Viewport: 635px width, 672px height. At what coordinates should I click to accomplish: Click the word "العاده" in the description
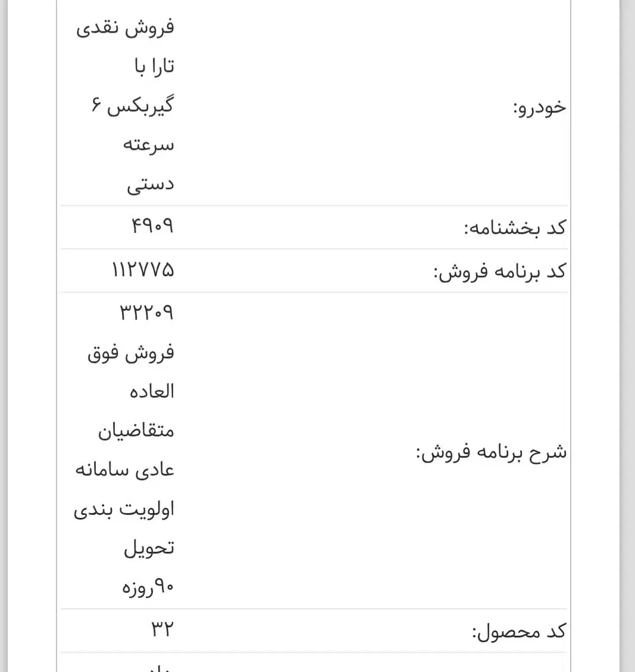[x=152, y=391]
